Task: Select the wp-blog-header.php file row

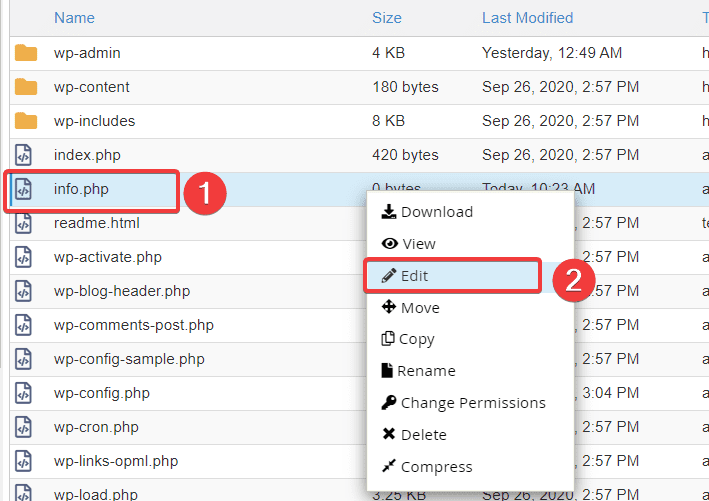Action: click(122, 291)
